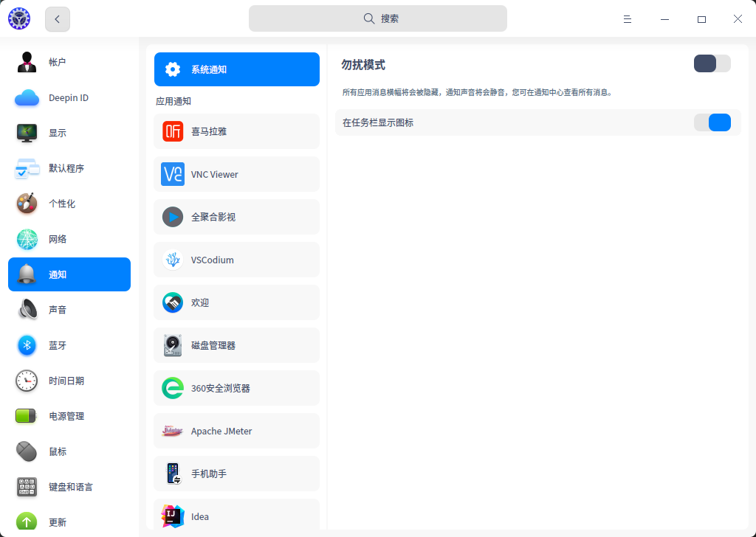The height and width of the screenshot is (537, 756).
Task: Select VSCodium app icon
Action: point(173,260)
